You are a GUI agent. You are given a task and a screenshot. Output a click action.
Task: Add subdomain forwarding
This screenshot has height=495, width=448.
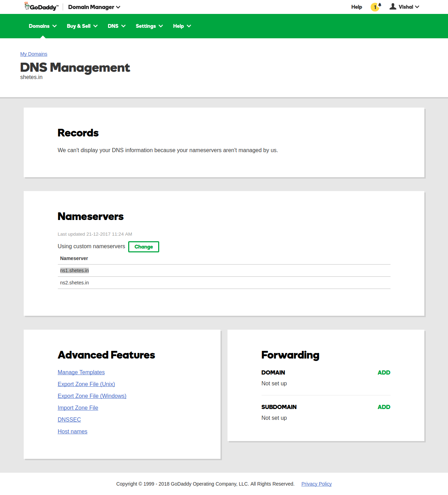tap(384, 407)
